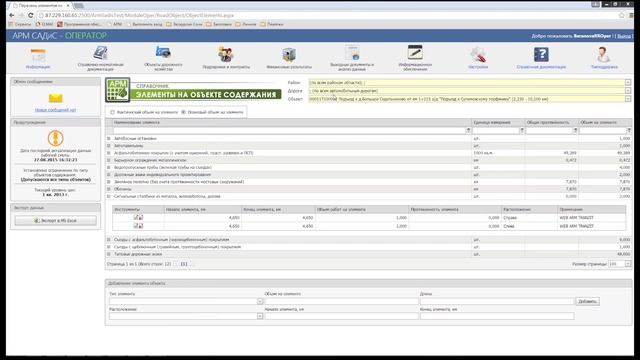Click the new messages link under envelope
Viewport: 640px width, 360px height.
point(56,110)
